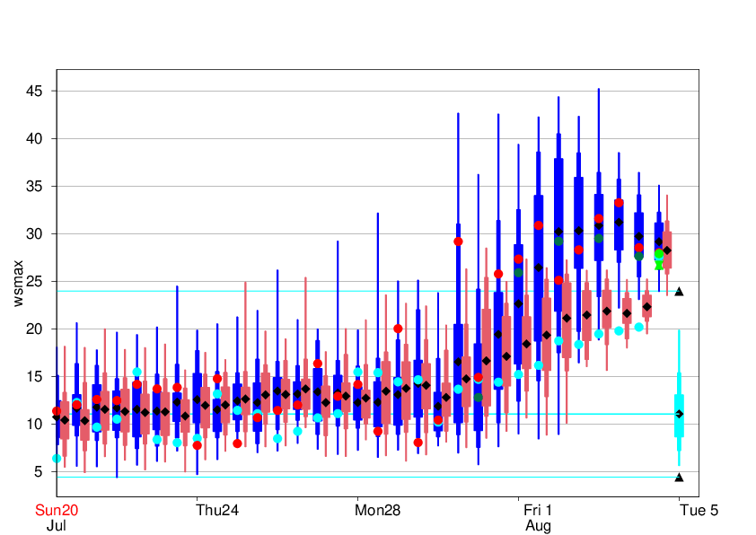Click the red Sun20 date label

(x=57, y=511)
